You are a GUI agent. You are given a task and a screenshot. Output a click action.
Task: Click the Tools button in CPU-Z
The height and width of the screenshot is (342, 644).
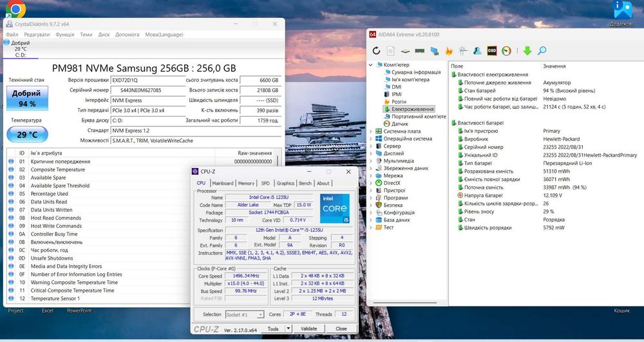tap(273, 328)
